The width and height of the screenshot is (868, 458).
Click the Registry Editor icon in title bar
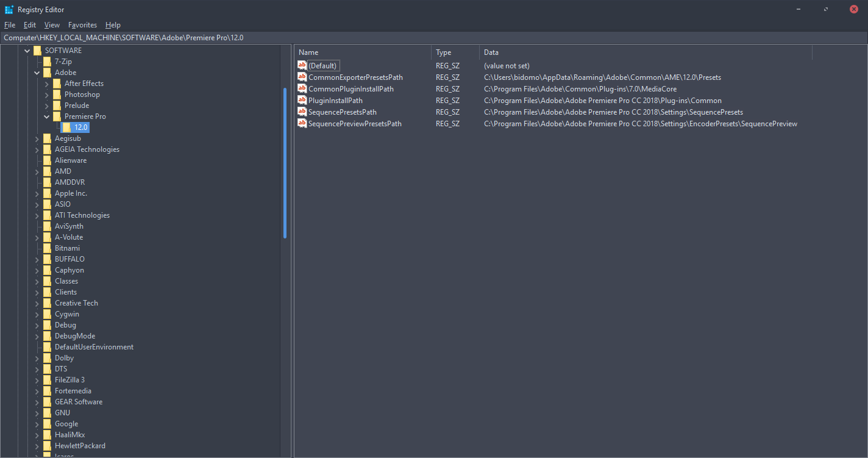coord(9,9)
